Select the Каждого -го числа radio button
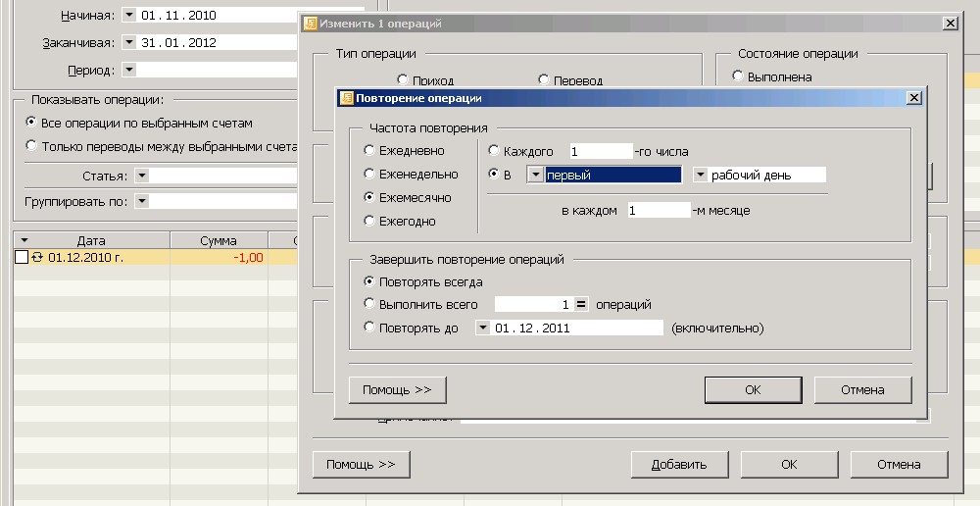Viewport: 980px width, 506px height. pos(494,151)
